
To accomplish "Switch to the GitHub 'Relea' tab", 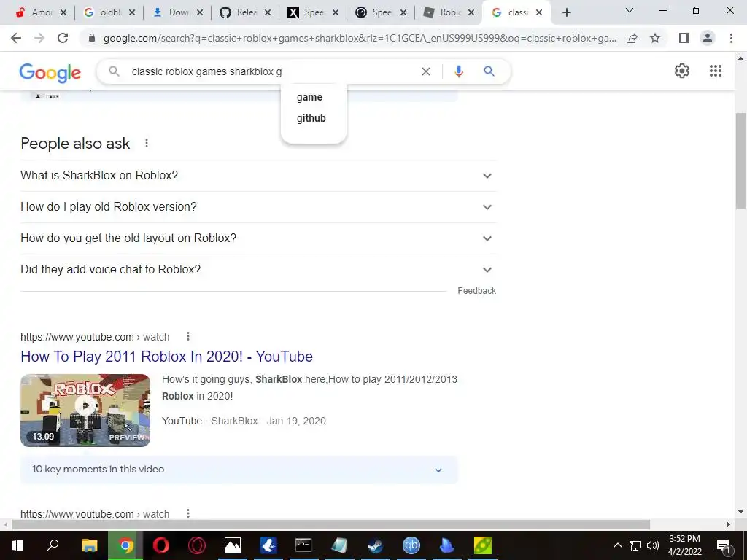I will (241, 13).
